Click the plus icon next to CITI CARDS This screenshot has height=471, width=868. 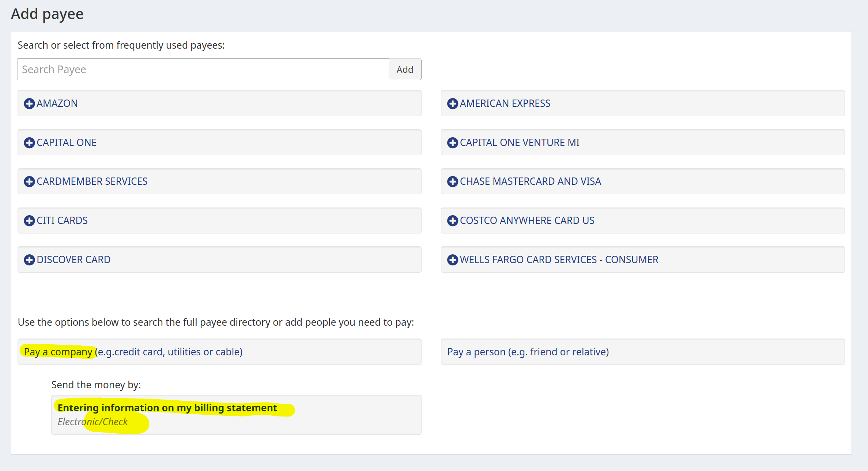click(29, 221)
